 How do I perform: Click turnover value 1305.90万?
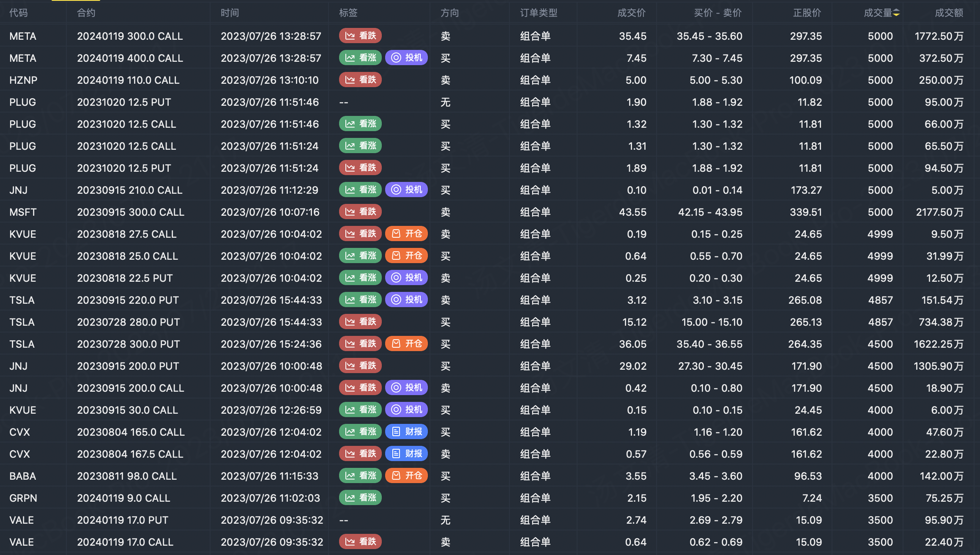pos(939,366)
